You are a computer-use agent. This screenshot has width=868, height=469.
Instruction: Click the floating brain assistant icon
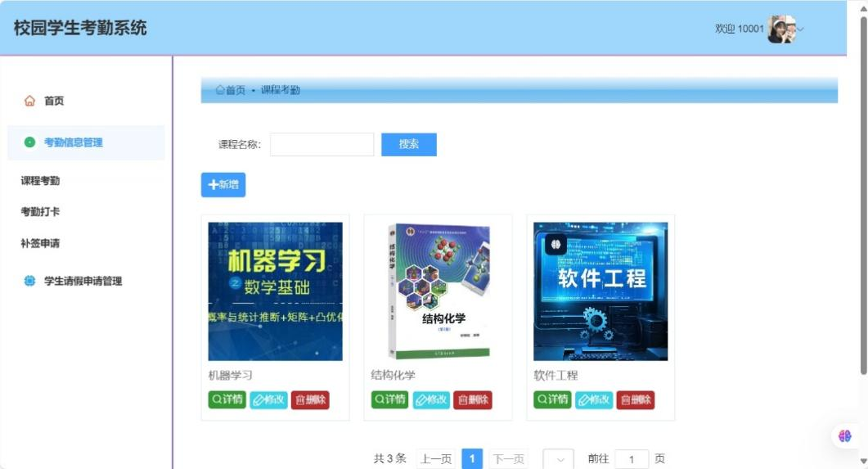click(x=845, y=435)
